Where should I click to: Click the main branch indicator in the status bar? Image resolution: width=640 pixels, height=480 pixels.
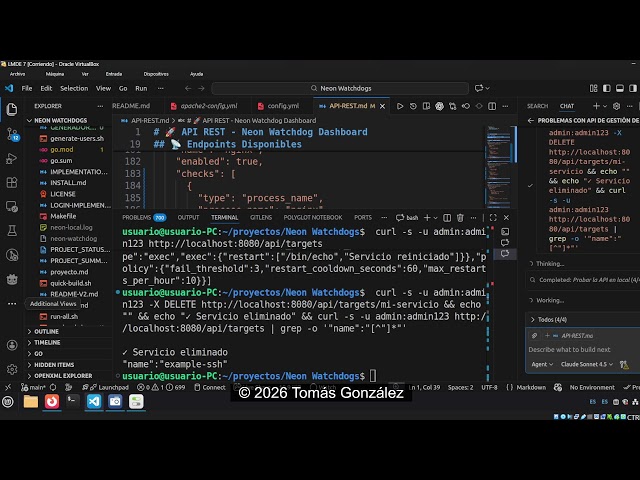pos(33,388)
